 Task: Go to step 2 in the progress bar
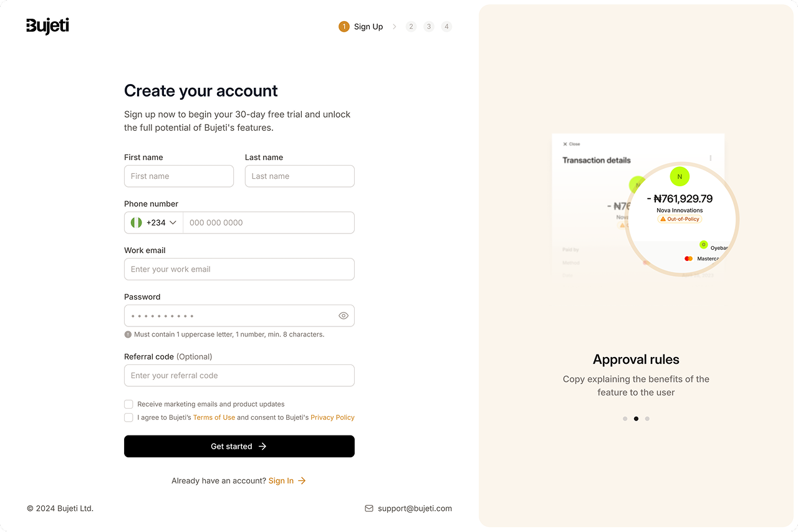(x=411, y=27)
